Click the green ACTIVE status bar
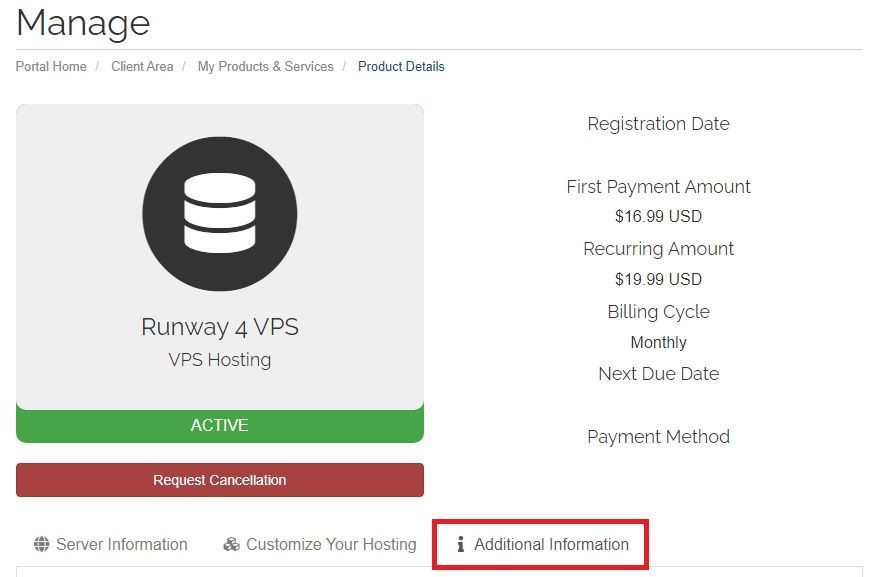The height and width of the screenshot is (577, 877). pos(220,425)
